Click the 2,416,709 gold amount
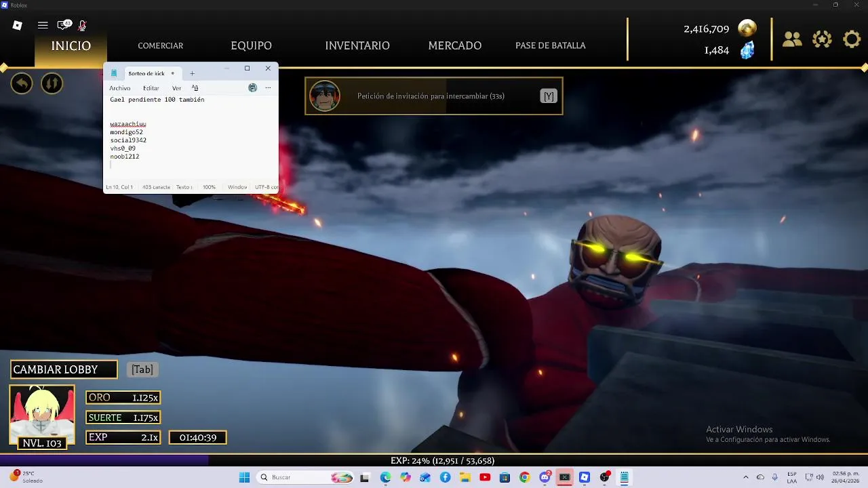868x488 pixels. point(707,29)
